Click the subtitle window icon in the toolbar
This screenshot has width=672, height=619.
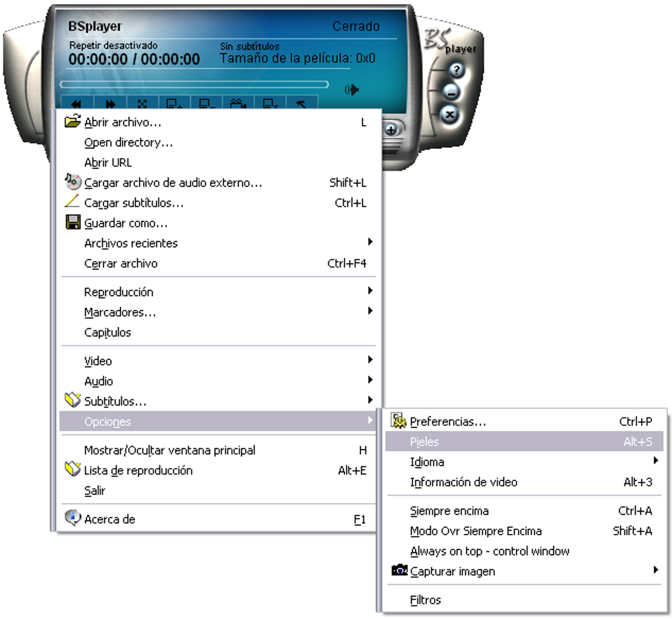(x=270, y=103)
